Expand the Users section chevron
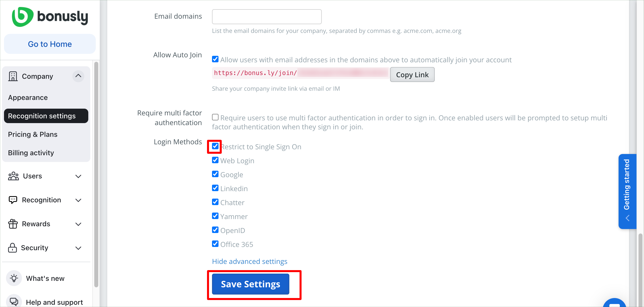The width and height of the screenshot is (644, 307). coord(78,176)
